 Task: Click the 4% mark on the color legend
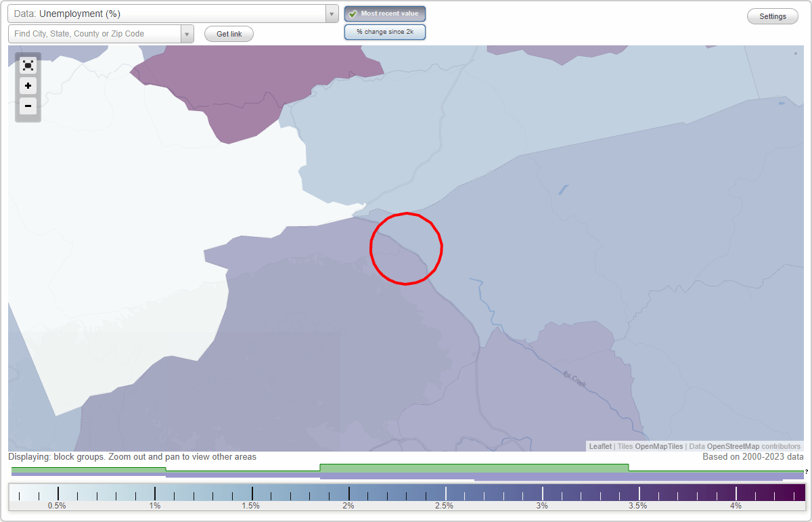[x=736, y=506]
